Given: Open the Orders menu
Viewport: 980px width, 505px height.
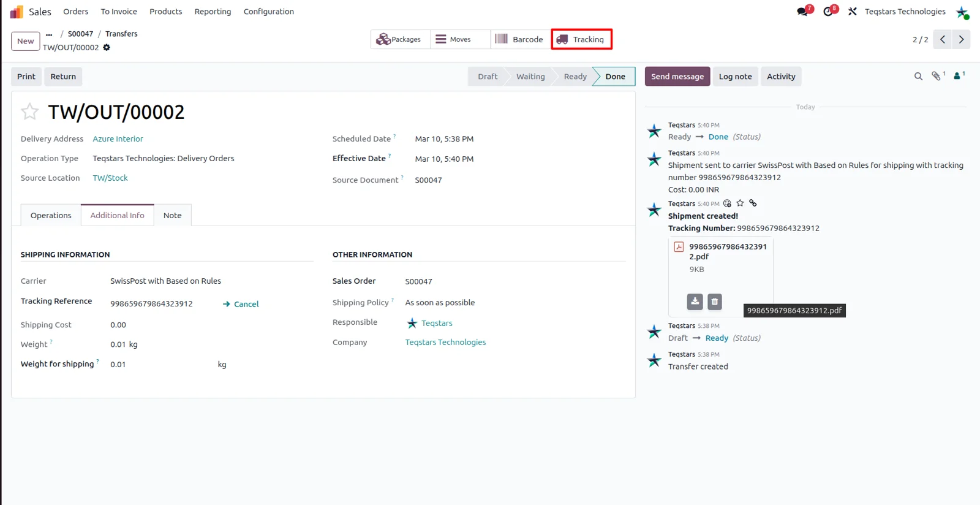Looking at the screenshot, I should (x=75, y=12).
